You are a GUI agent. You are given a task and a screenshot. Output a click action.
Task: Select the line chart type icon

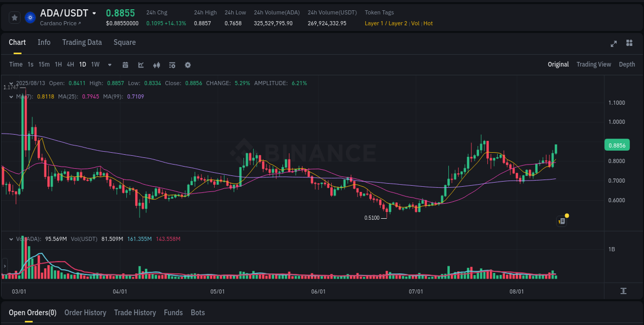point(141,64)
